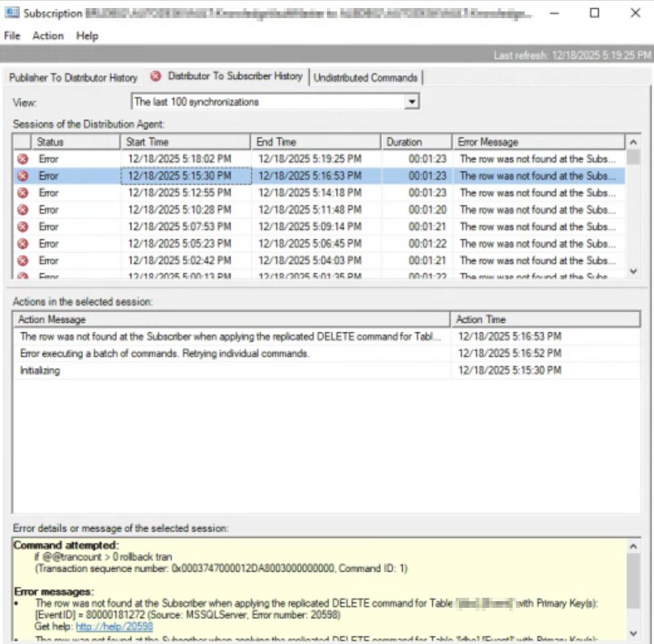Click action time 12/18/2025 5:16:52 PM
This screenshot has width=654, height=644.
point(510,354)
